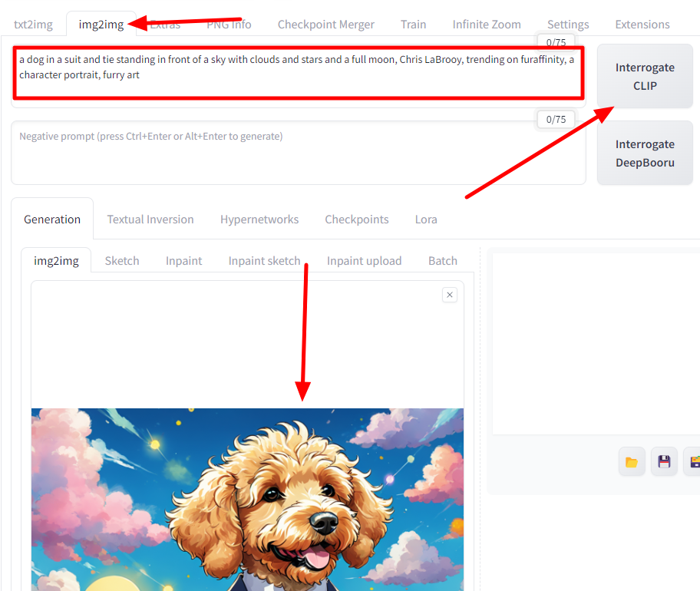Click the Interrogate DeepBooru button
The width and height of the screenshot is (700, 591).
[645, 153]
